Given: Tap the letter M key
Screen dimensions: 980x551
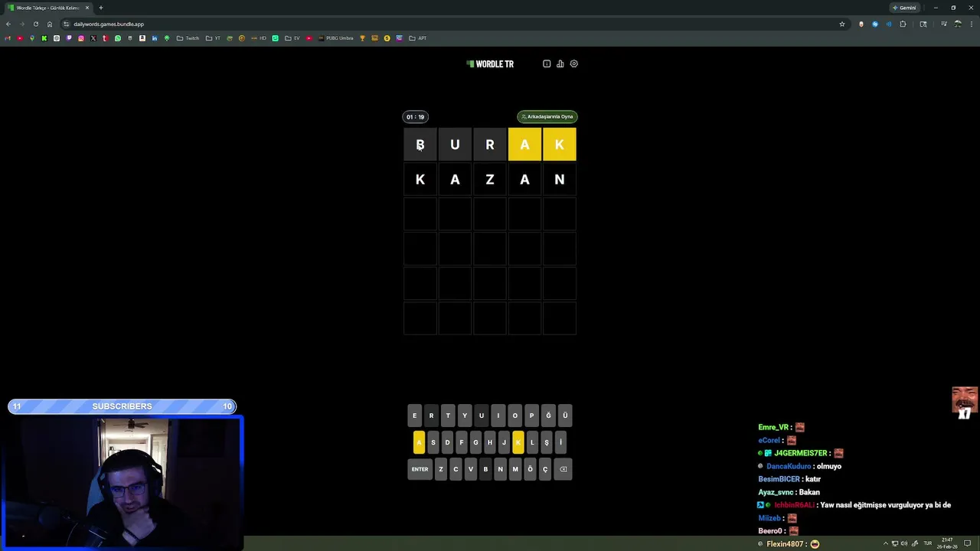Looking at the screenshot, I should pyautogui.click(x=515, y=469).
